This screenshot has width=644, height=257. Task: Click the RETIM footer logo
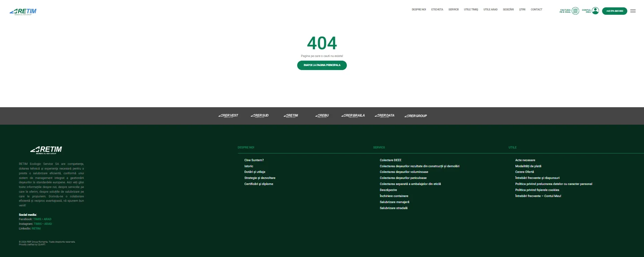(x=46, y=150)
